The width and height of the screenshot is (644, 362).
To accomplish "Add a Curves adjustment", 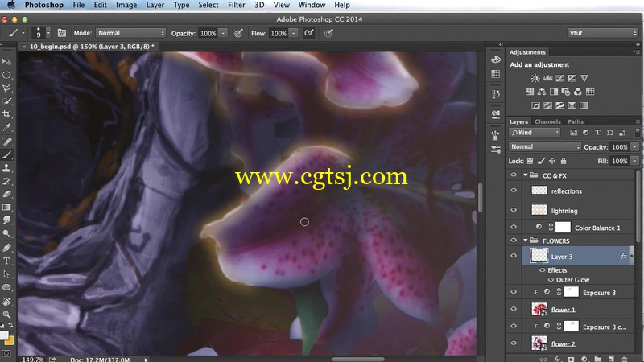I will (x=559, y=78).
